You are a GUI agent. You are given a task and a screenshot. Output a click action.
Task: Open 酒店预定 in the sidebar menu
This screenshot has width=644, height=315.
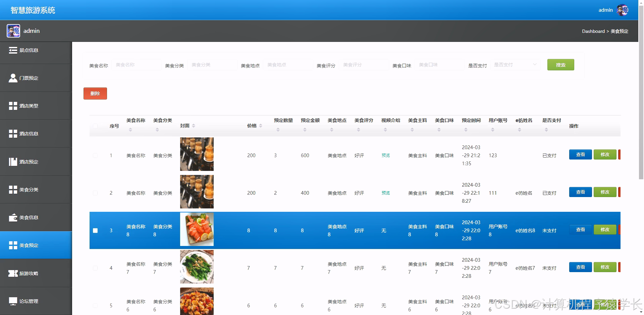coord(36,162)
